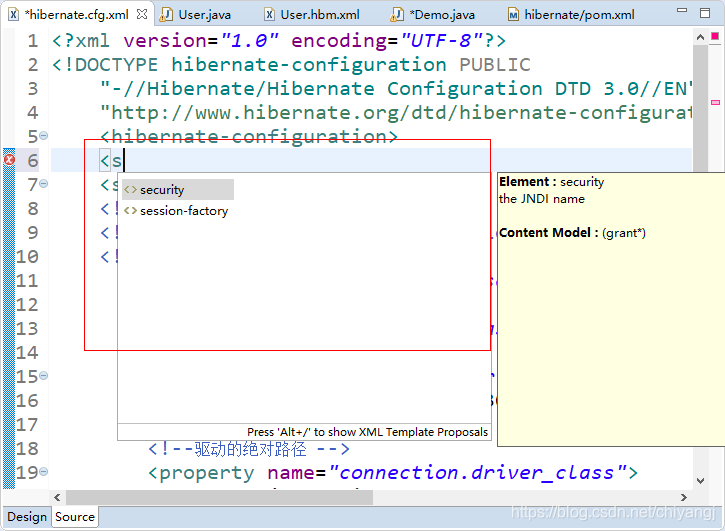Click the connection.driver_class property value
The image size is (725, 531).
click(477, 473)
